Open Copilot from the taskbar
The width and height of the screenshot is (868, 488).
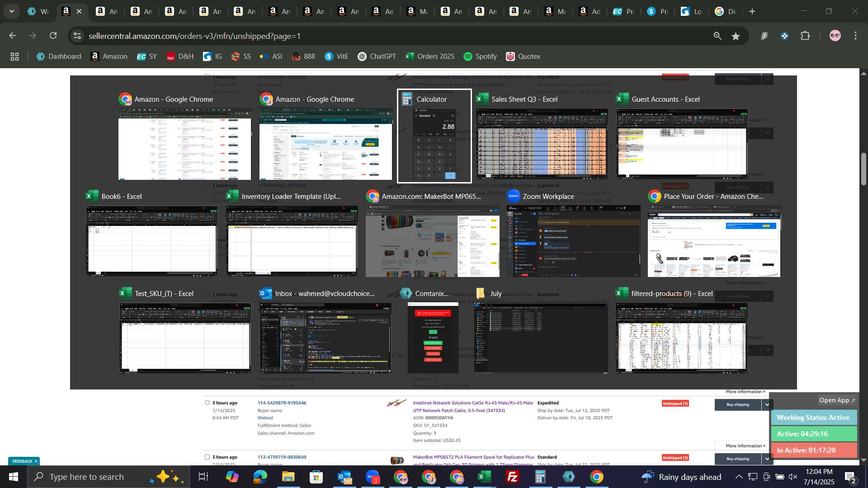232,477
